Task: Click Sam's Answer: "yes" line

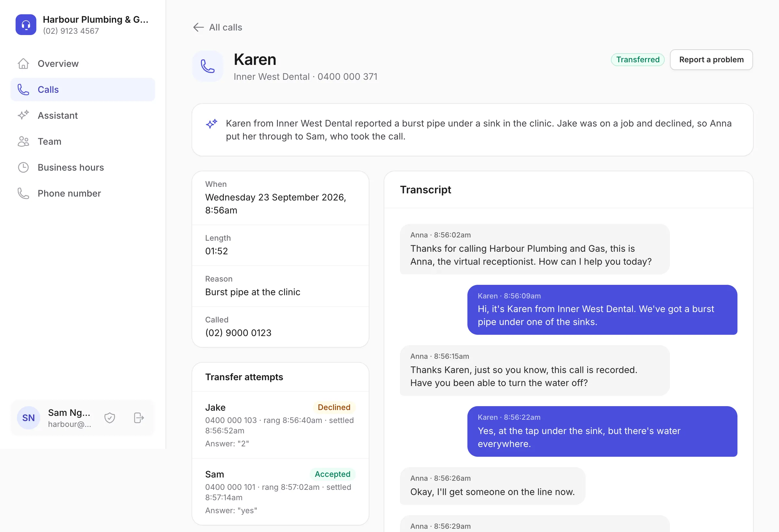Action: 231,510
